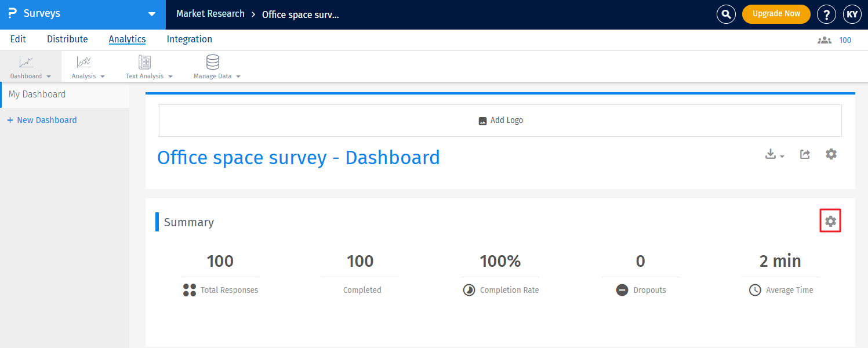Switch to the Integration tab
Image resolution: width=868 pixels, height=348 pixels.
click(189, 39)
